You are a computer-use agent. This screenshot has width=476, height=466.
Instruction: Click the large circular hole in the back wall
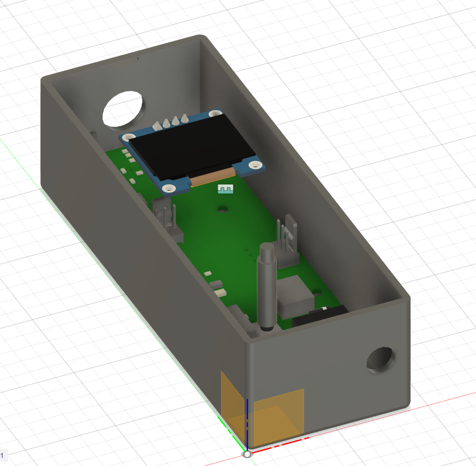pos(123,107)
